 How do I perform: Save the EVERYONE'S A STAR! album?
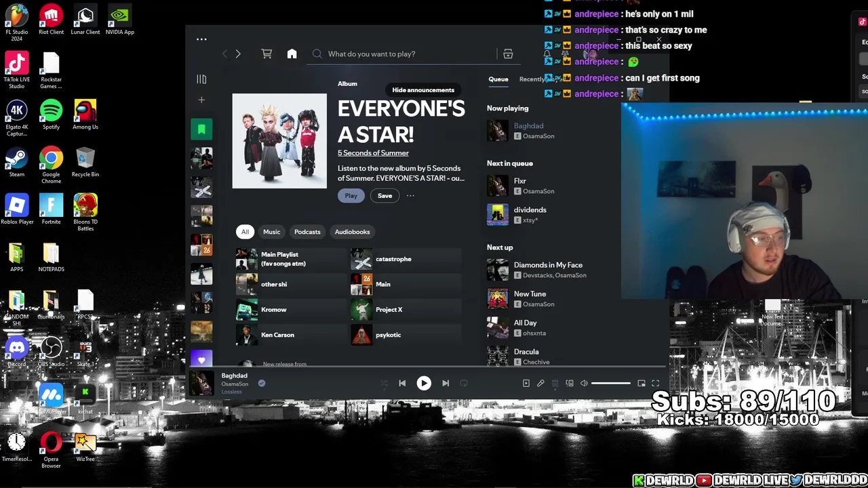(384, 196)
